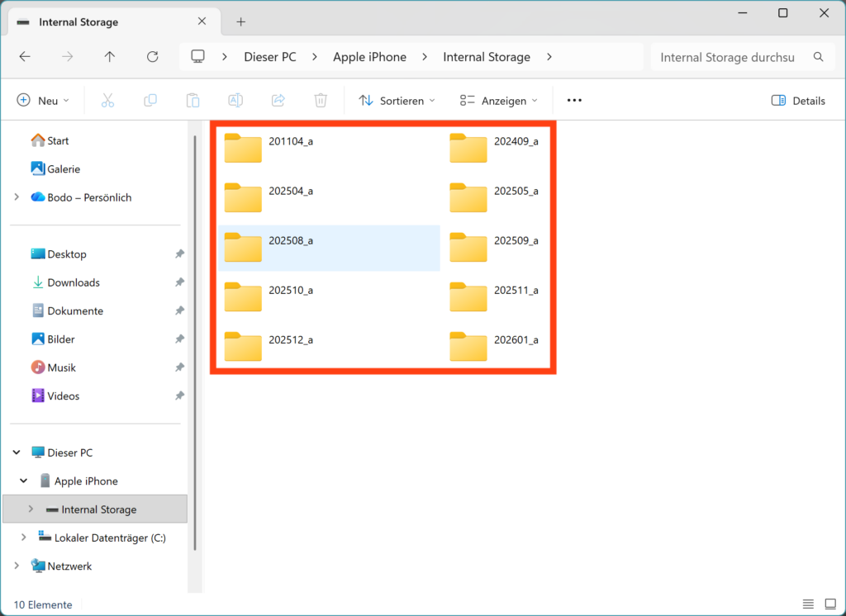The width and height of the screenshot is (846, 616).
Task: Select the Cut icon in the toolbar
Action: coord(107,100)
